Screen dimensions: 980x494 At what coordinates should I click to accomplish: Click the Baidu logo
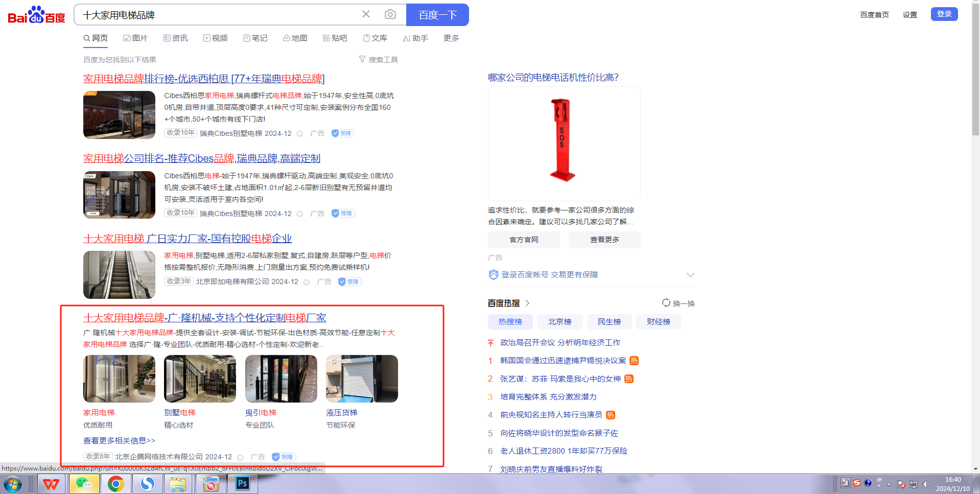click(37, 15)
